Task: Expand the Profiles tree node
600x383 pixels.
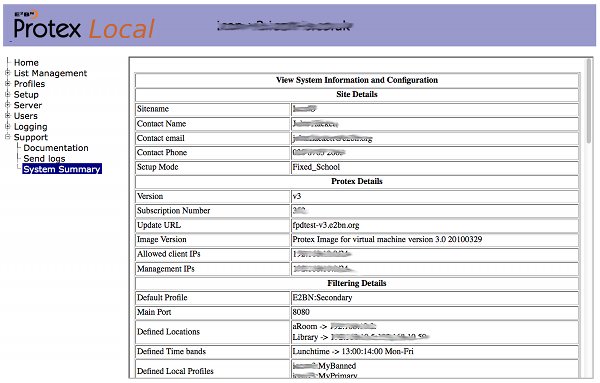Action: [8, 83]
